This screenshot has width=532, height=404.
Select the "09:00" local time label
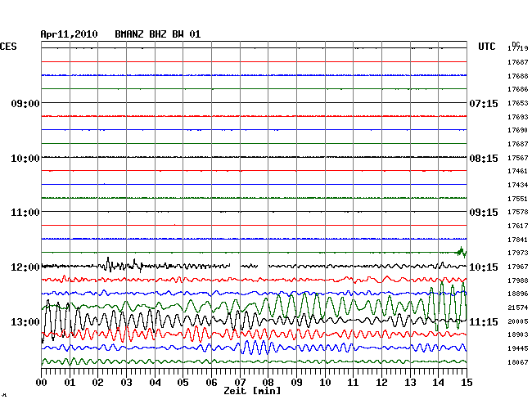[x=25, y=103]
